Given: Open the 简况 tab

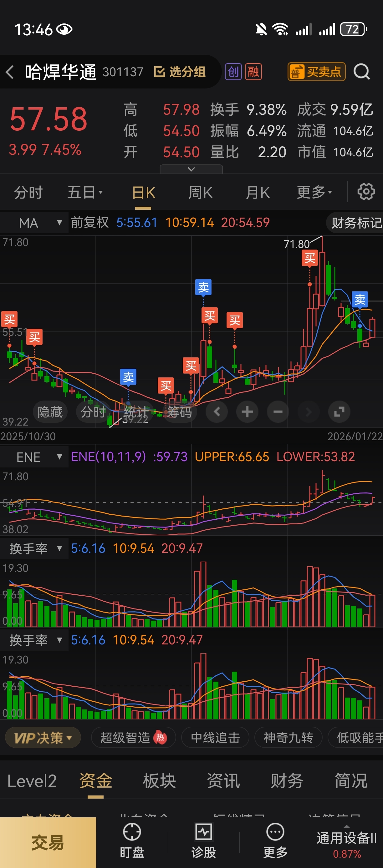Looking at the screenshot, I should 351,781.
